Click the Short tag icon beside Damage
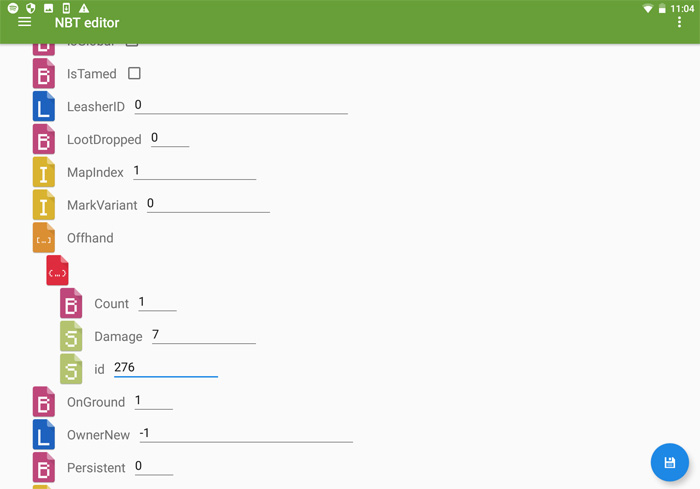This screenshot has height=489, width=700. 71,336
